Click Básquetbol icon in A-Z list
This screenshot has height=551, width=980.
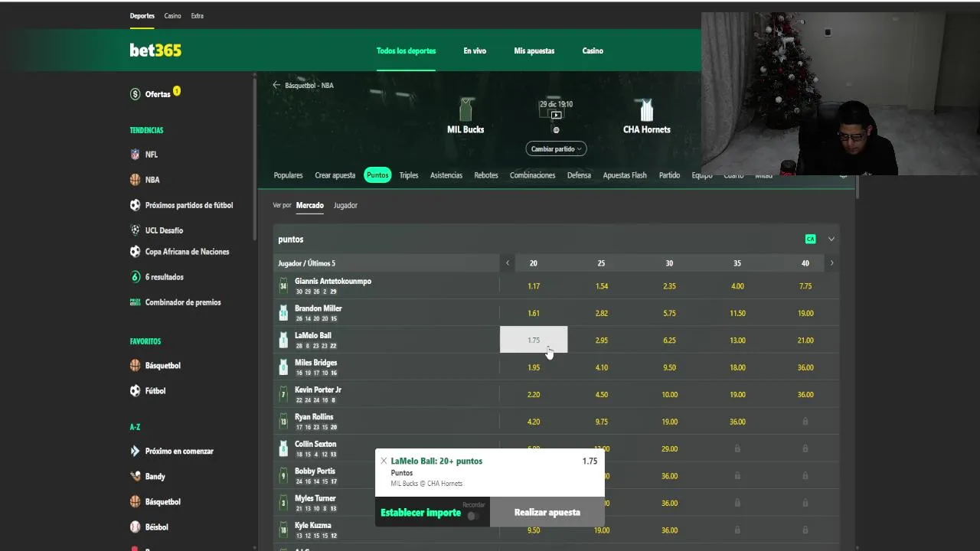pos(136,502)
